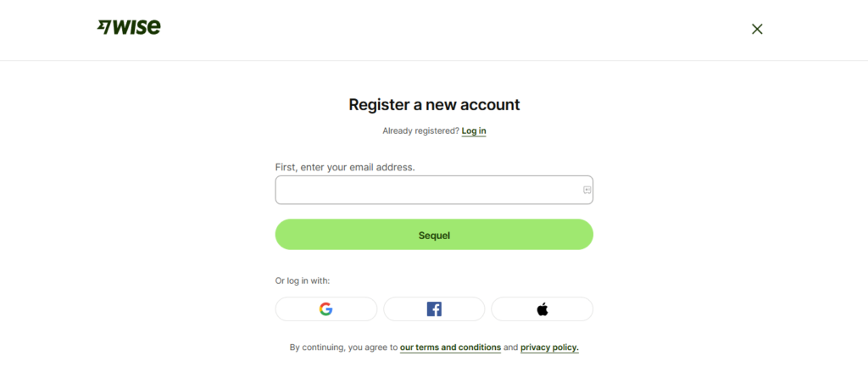Click the "First, enter your email address." label

[345, 167]
